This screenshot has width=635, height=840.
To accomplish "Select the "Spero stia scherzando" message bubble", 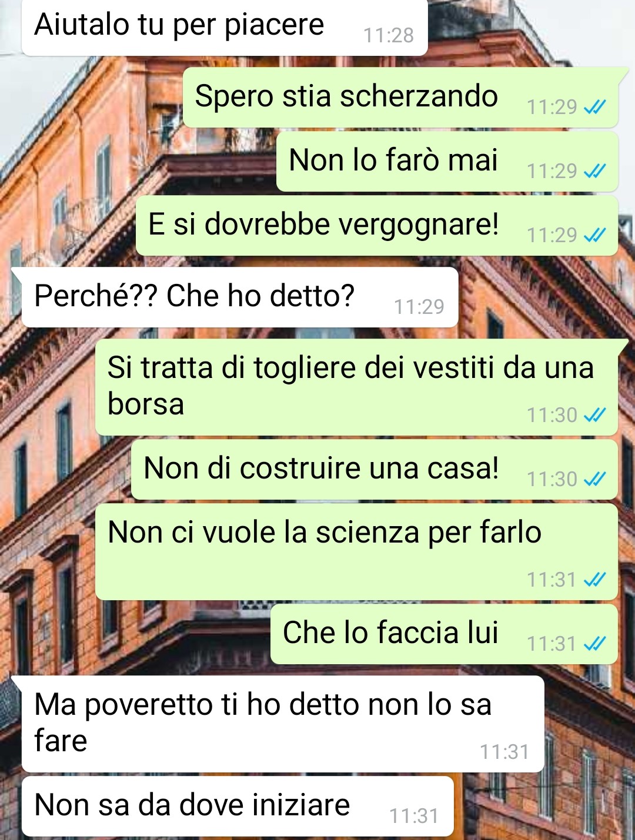I will coord(401,97).
